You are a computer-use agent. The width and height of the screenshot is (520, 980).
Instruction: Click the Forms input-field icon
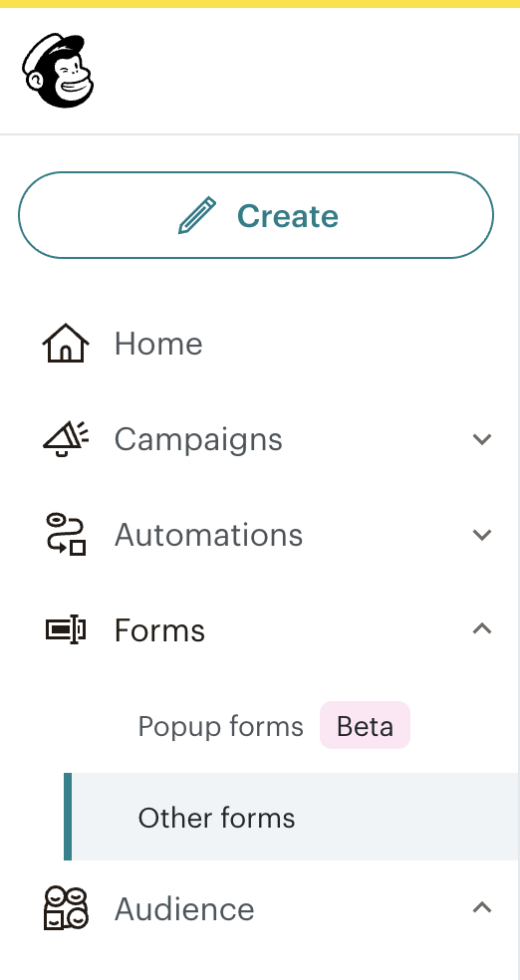66,629
